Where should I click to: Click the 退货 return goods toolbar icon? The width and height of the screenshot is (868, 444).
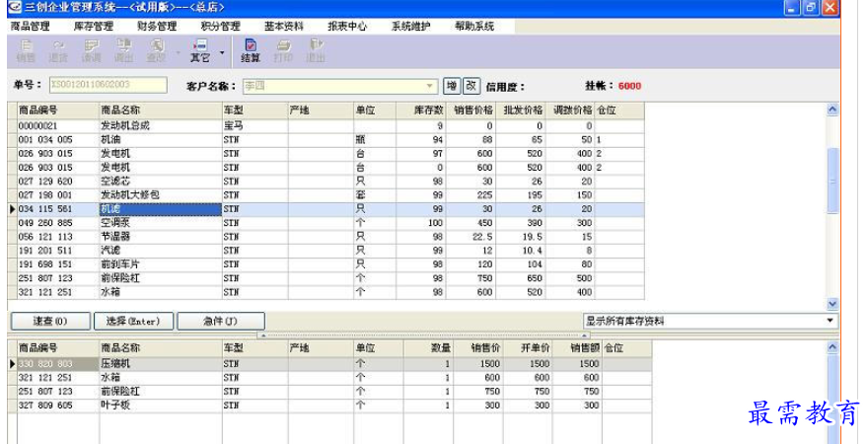58,51
